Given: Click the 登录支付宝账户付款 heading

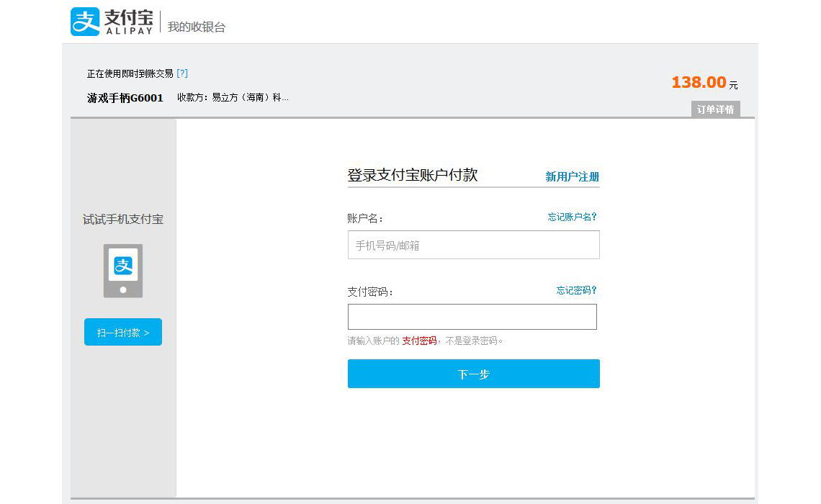Looking at the screenshot, I should (x=413, y=175).
